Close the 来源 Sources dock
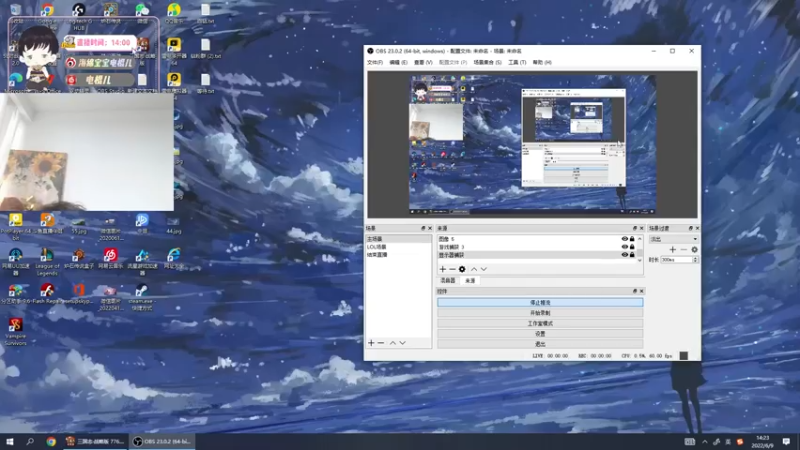Image resolution: width=800 pixels, height=450 pixels. pyautogui.click(x=641, y=228)
